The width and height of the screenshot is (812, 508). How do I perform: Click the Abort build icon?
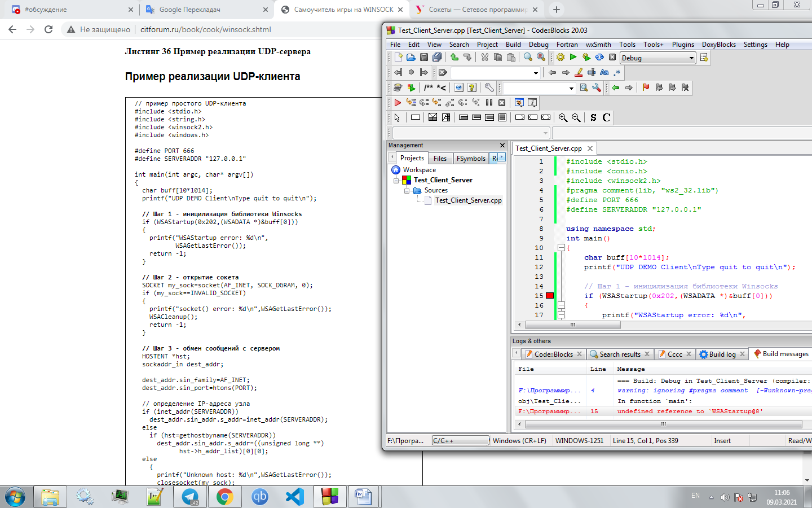[x=612, y=58]
